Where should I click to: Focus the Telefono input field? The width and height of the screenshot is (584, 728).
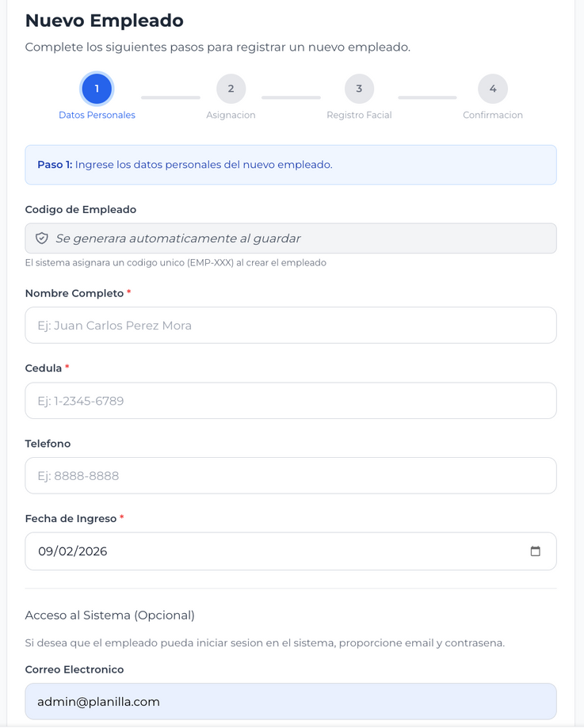290,476
